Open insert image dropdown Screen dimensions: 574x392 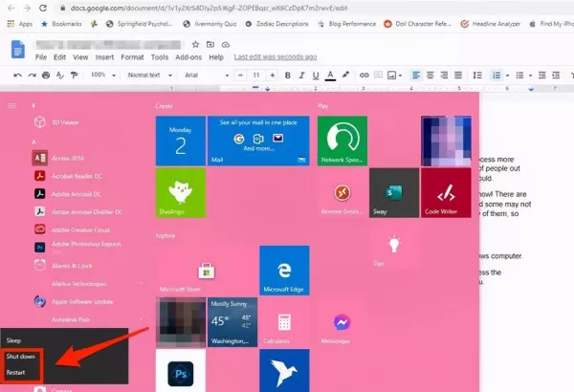tap(394, 75)
